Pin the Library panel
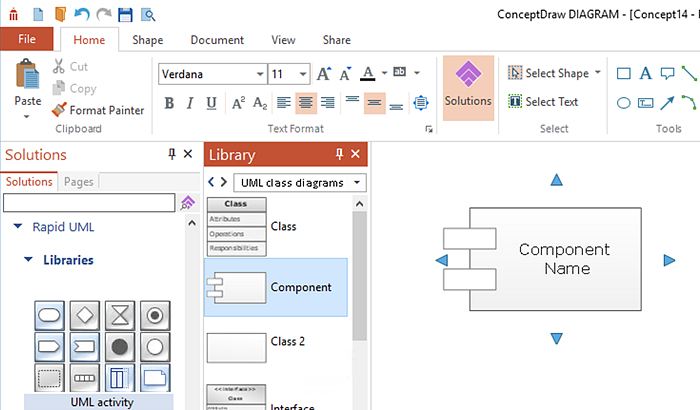Viewport: 700px width, 410px height. click(339, 154)
